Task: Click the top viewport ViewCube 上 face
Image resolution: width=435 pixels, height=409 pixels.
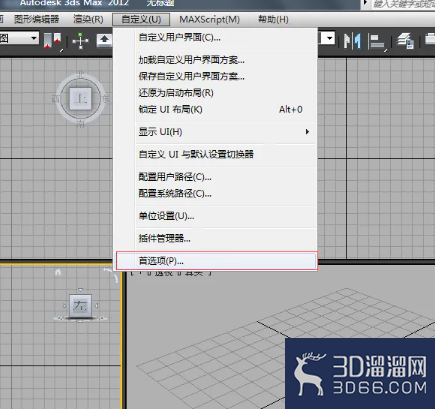Action: coord(80,98)
